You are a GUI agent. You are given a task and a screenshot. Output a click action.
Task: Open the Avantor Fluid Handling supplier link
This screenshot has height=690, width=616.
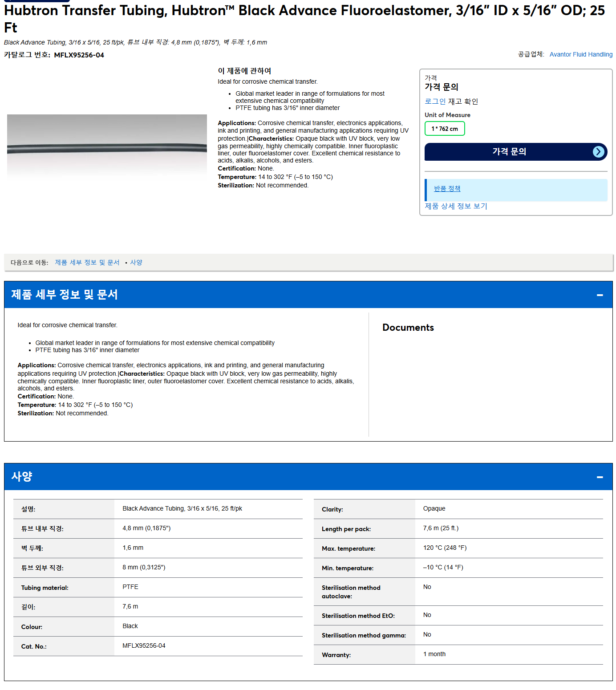pos(581,54)
